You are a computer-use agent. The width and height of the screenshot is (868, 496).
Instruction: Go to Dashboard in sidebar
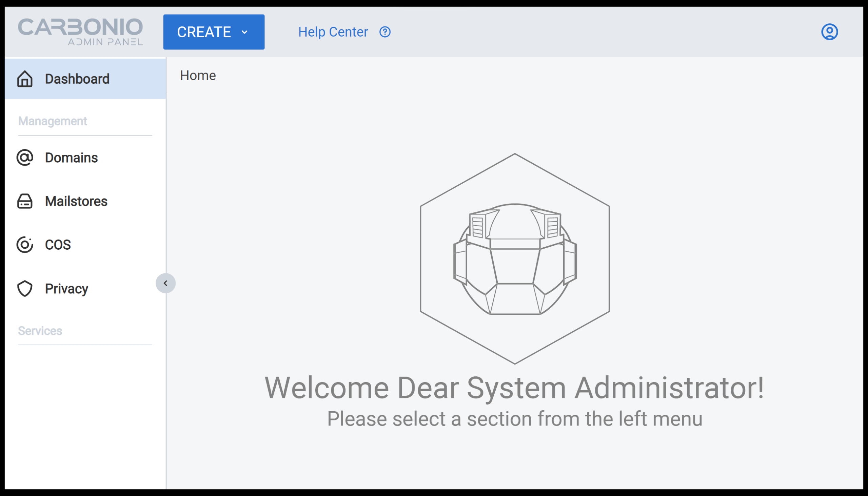[x=85, y=79]
